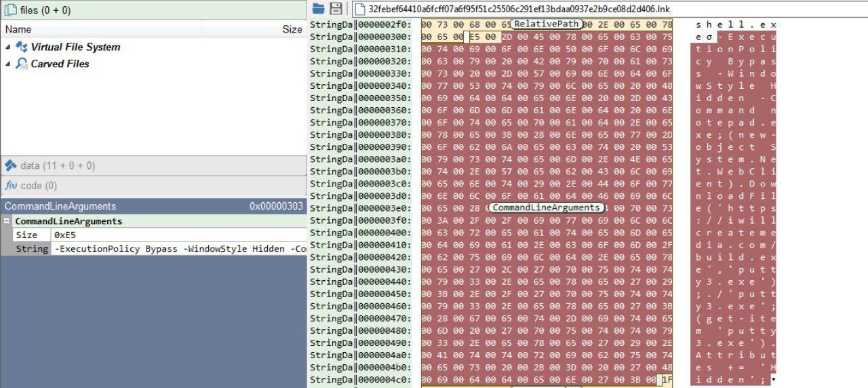Select the Virtual File System item
The height and width of the screenshot is (388, 868).
(x=75, y=47)
